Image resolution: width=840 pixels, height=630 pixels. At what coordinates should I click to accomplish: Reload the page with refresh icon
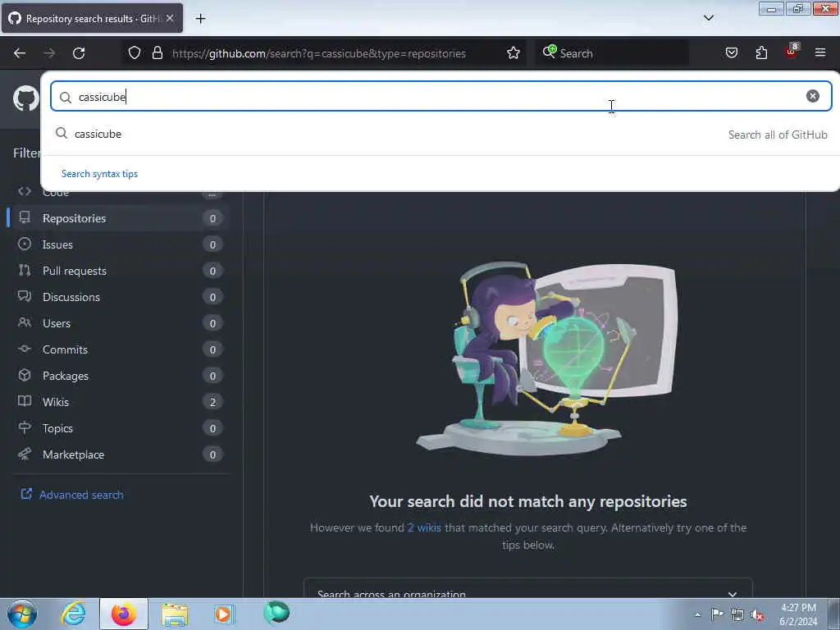[79, 53]
